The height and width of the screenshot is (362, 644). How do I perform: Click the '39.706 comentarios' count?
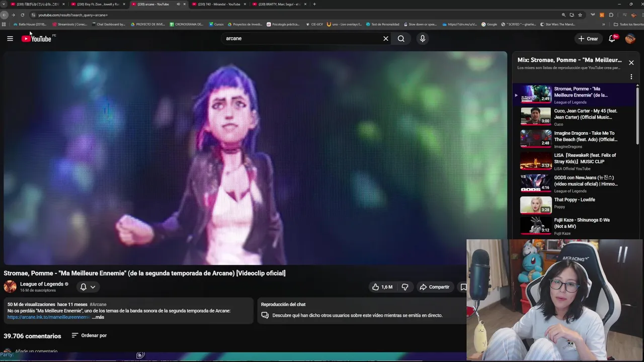pos(32,336)
